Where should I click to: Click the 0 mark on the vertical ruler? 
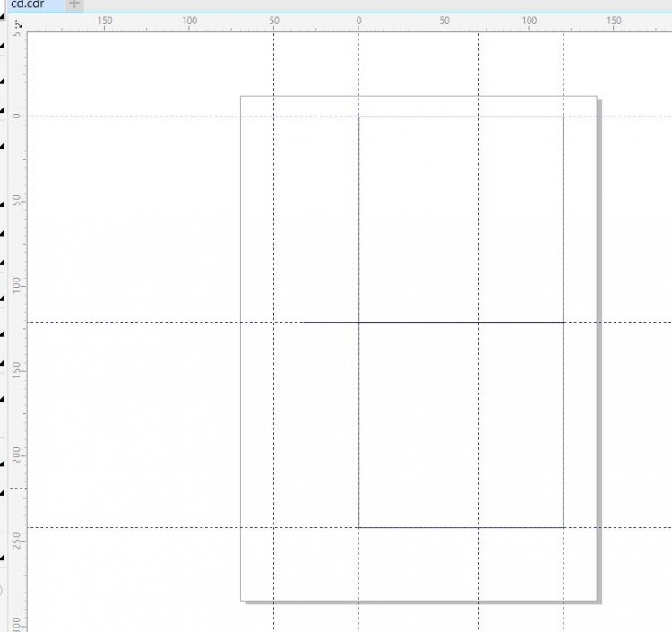(x=17, y=117)
